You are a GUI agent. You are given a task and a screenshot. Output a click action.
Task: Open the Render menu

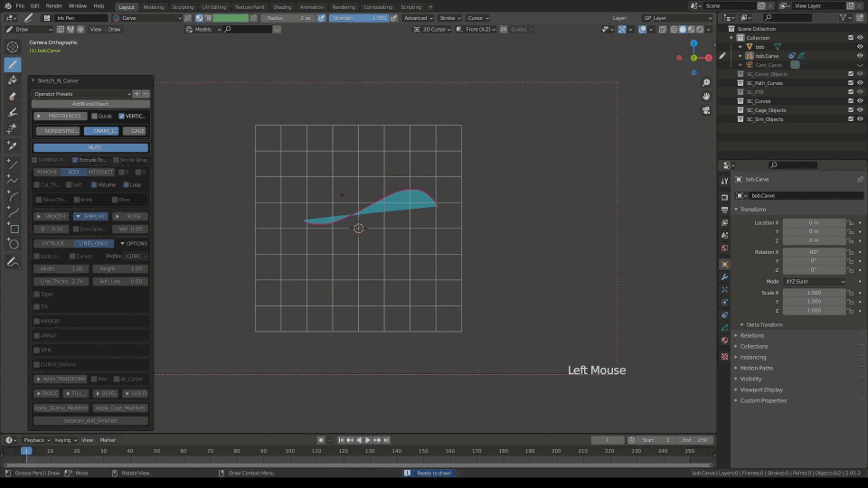click(x=54, y=6)
